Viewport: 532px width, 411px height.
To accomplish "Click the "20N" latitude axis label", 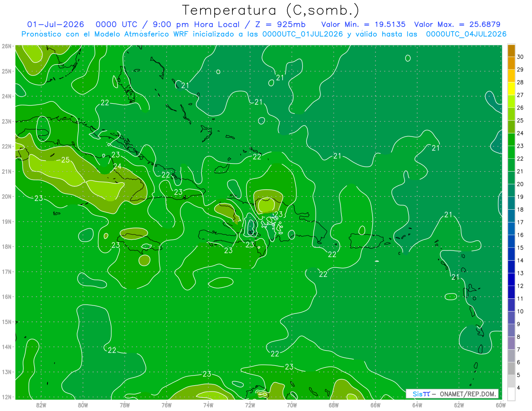I will tap(7, 196).
